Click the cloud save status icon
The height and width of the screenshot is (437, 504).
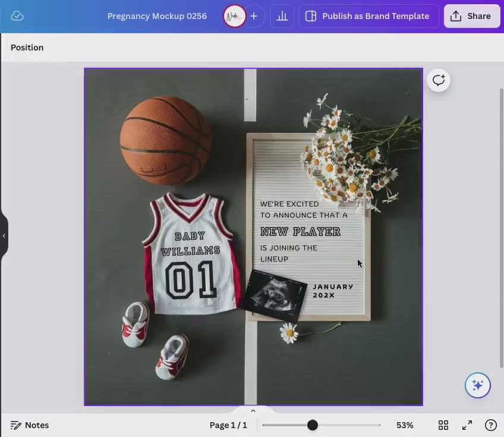tap(17, 16)
